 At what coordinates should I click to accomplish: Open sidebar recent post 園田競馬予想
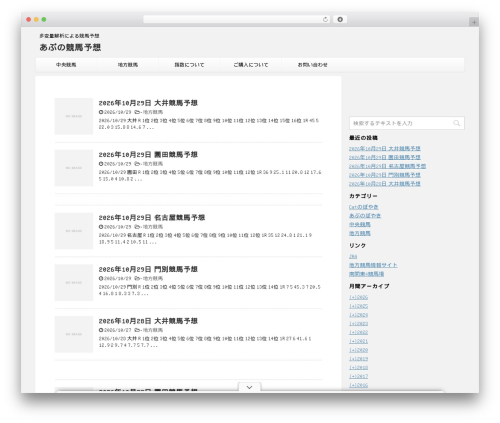tap(385, 157)
